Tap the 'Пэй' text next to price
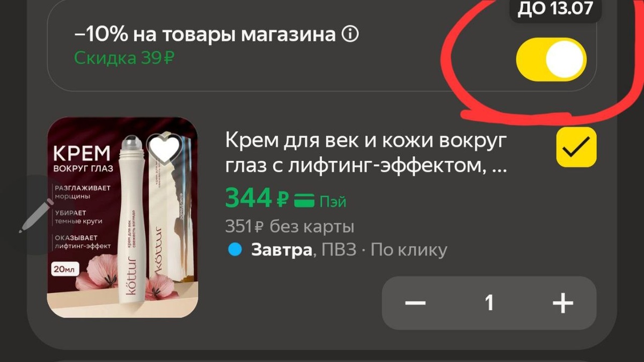This screenshot has height=362, width=644. tap(333, 202)
